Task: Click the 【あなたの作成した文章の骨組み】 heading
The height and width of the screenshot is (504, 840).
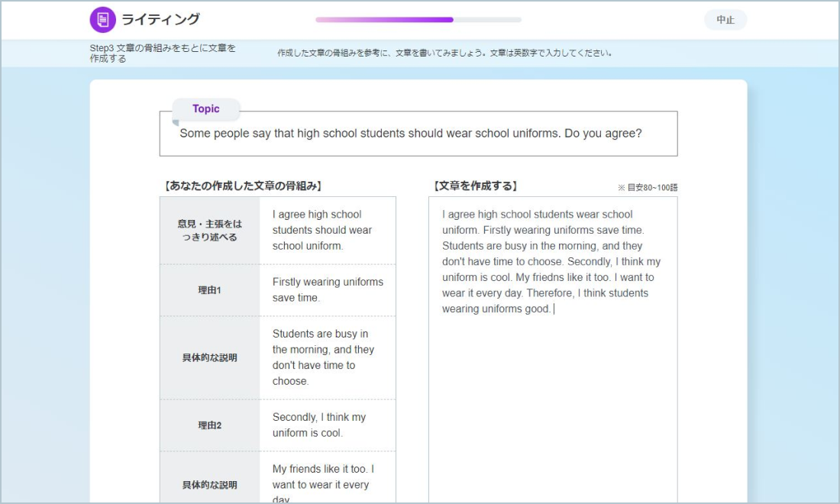Action: click(x=243, y=186)
